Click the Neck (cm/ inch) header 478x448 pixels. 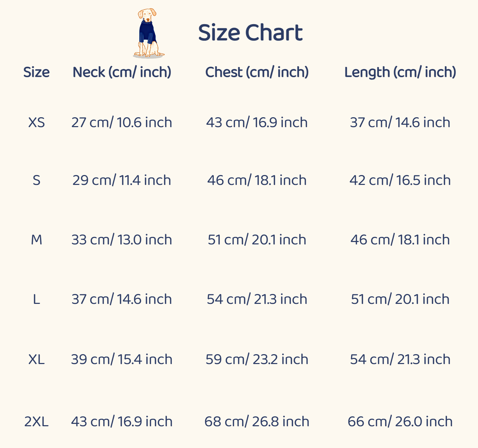click(122, 72)
